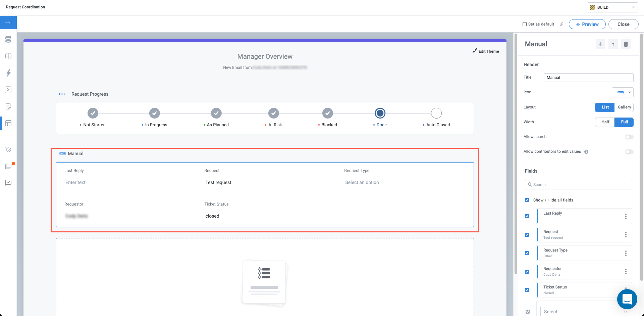Expand the sidebar with the arrow icon
This screenshot has height=316, width=644.
tap(8, 22)
